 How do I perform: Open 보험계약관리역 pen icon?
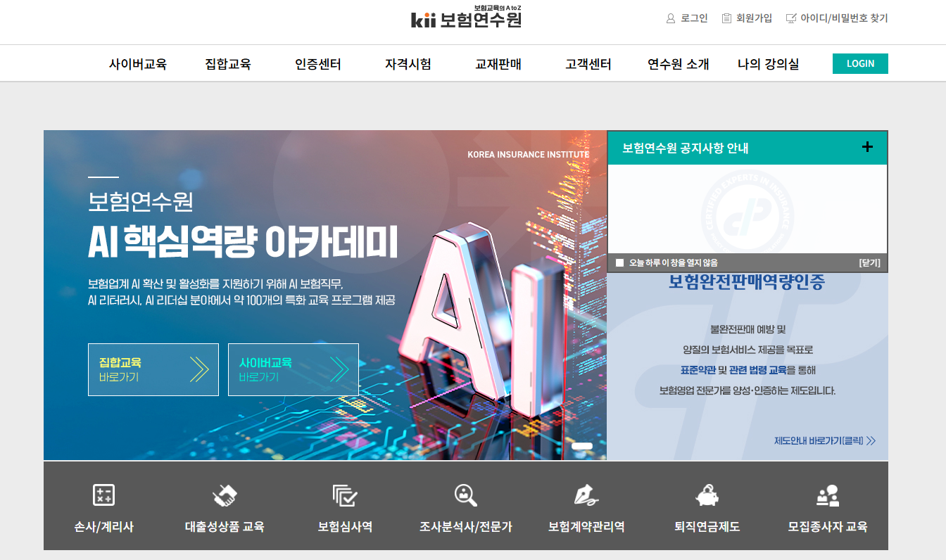[x=586, y=495]
